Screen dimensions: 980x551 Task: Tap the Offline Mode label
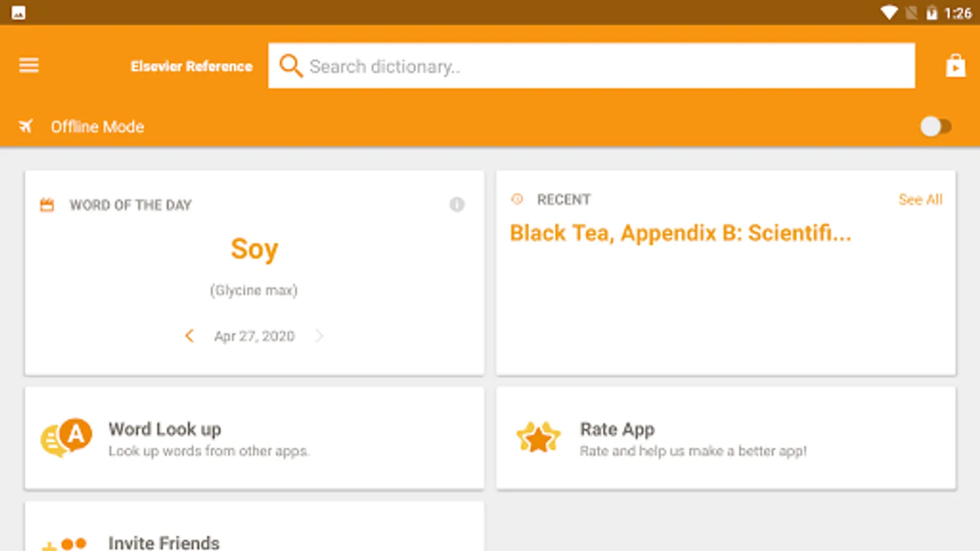97,127
